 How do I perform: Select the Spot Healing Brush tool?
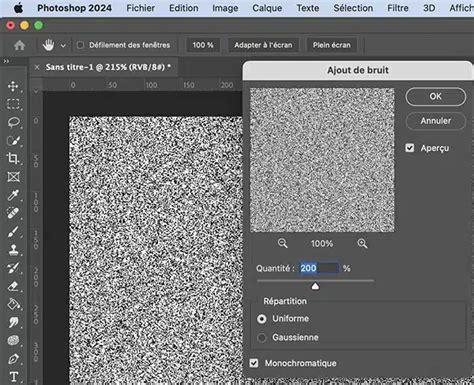pyautogui.click(x=13, y=213)
